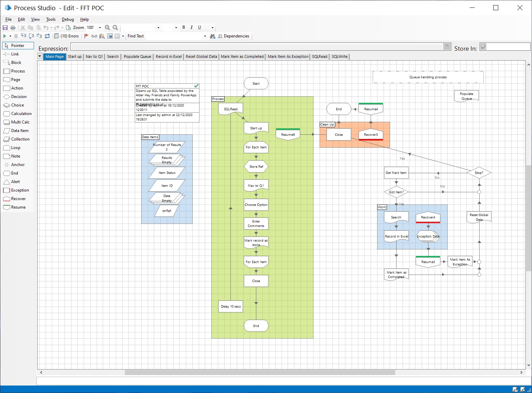Click the Zoom in magnifier icon
The width and height of the screenshot is (532, 393).
107,28
